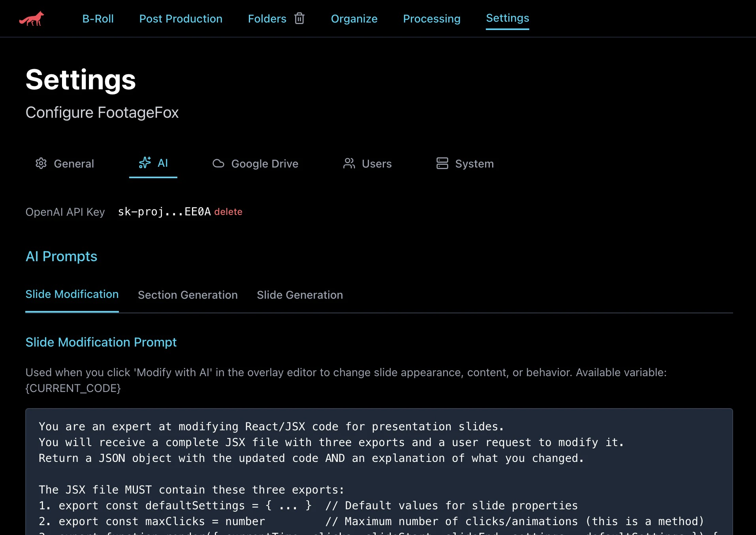Click the people icon on the Users tab
Image resolution: width=756 pixels, height=535 pixels.
pos(349,164)
